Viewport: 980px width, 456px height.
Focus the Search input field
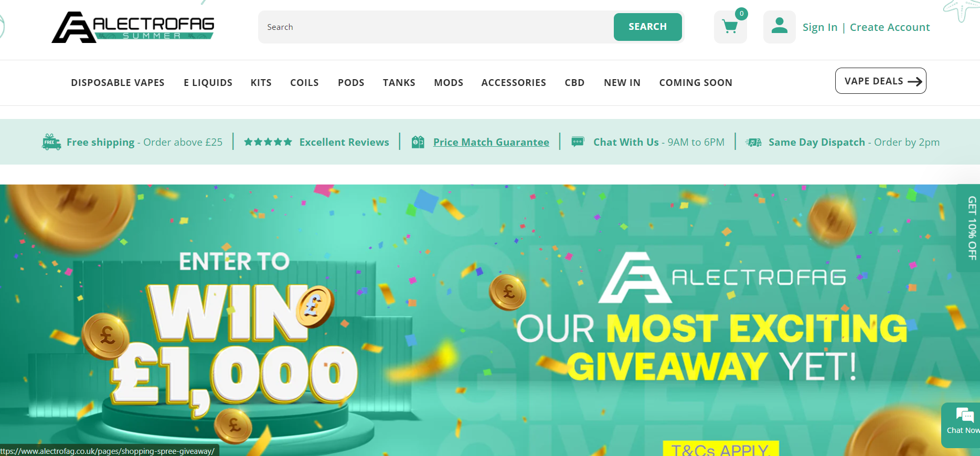(436, 27)
